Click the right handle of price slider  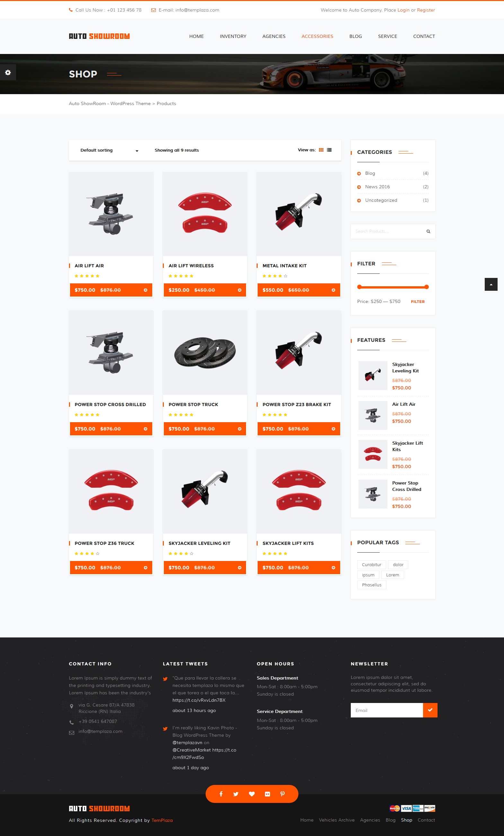coord(427,287)
